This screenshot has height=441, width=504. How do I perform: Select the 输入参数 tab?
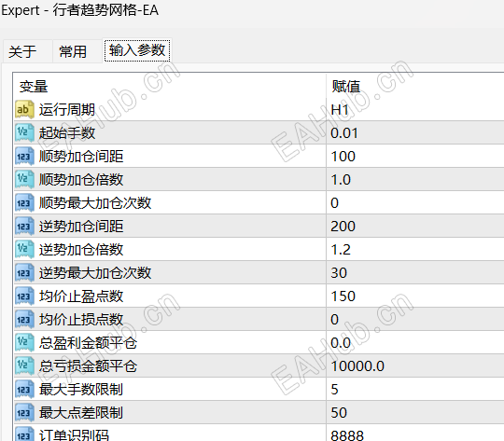[x=137, y=50]
